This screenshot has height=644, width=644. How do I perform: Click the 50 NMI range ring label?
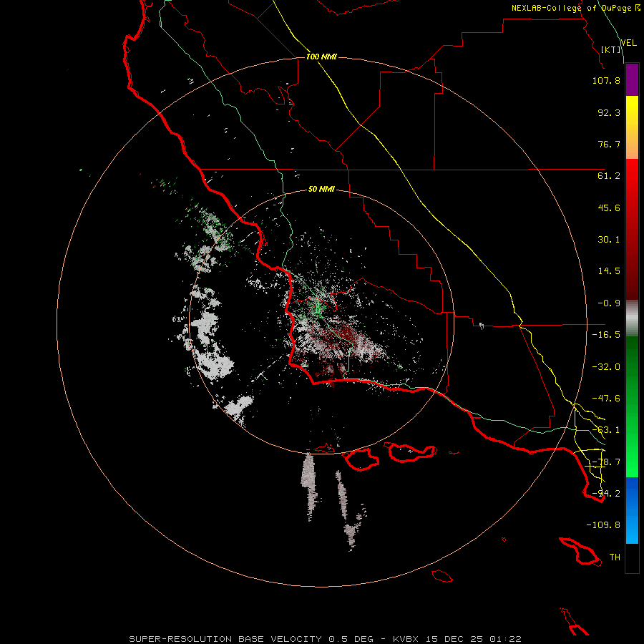[x=321, y=190]
